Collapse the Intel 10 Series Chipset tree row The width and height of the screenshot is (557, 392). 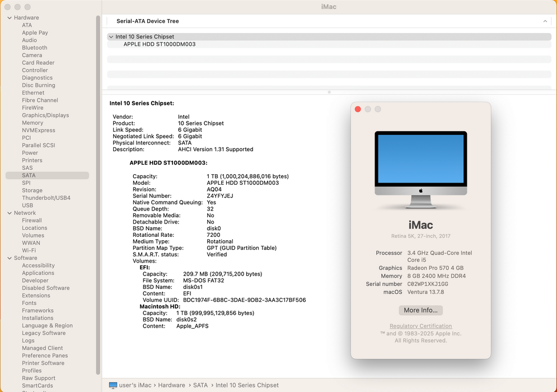tap(111, 36)
